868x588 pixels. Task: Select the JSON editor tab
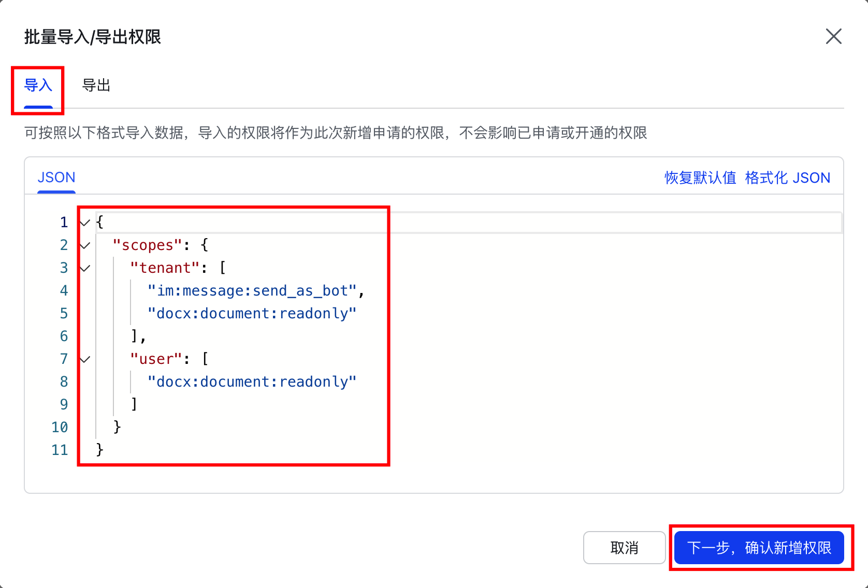[56, 178]
